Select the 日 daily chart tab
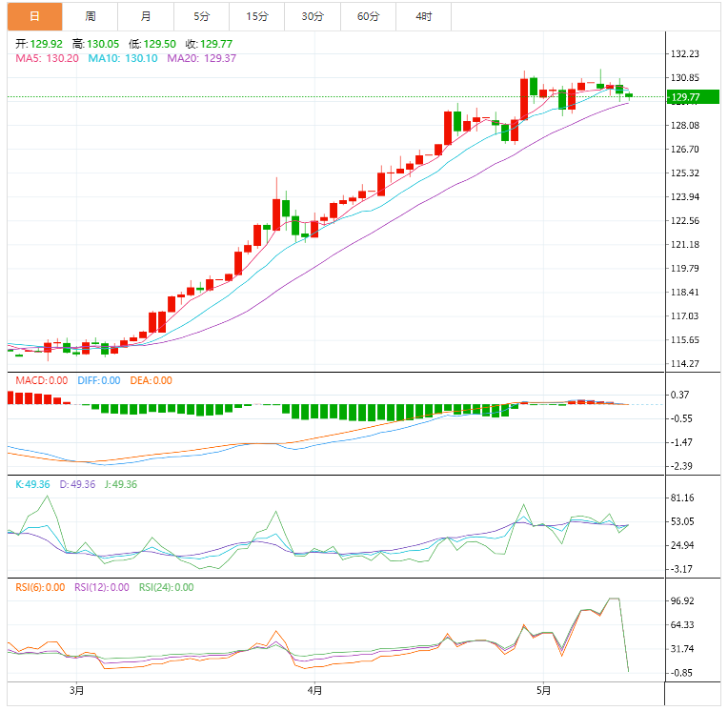 click(34, 16)
